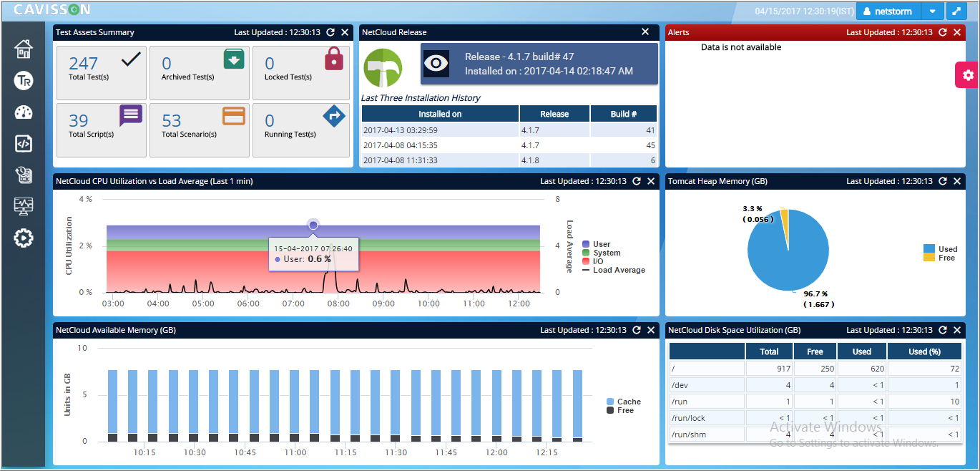Open the 247 Total Test(s) tile
The width and height of the screenshot is (980, 471).
click(x=101, y=73)
